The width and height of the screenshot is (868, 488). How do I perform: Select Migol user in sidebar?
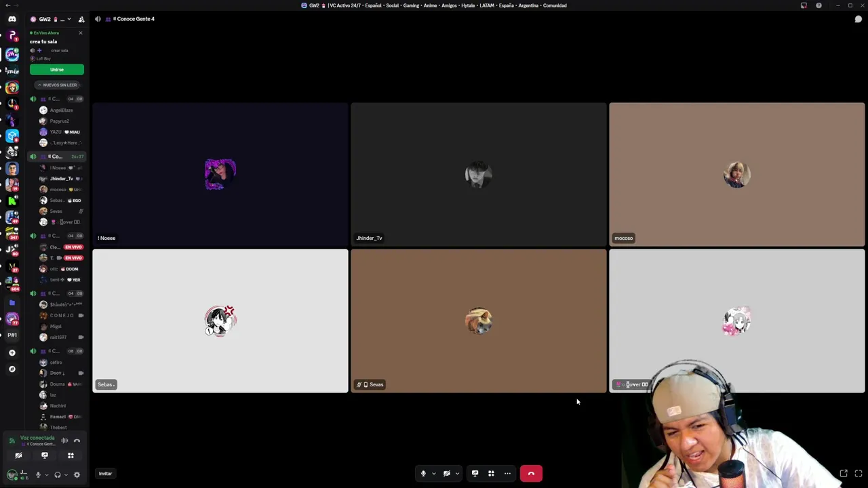[56, 326]
